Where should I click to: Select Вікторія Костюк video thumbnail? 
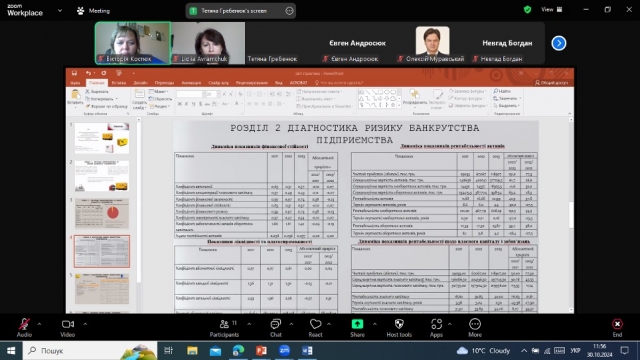[133, 43]
